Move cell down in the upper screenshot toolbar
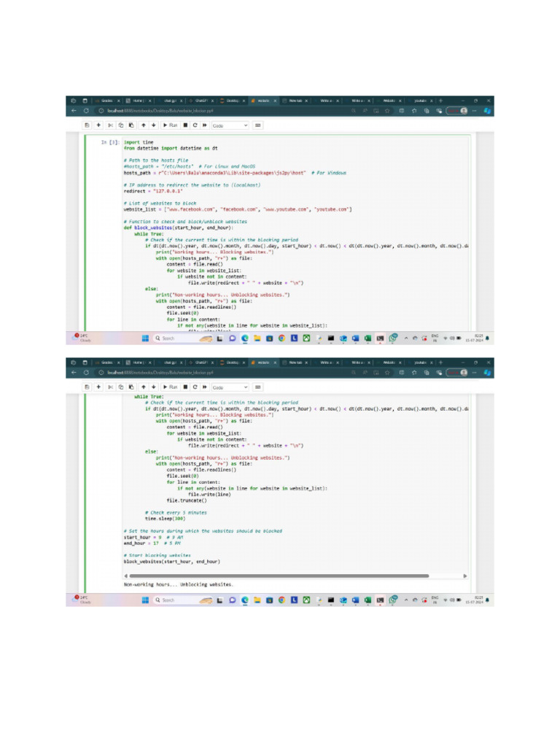560x747 pixels. pyautogui.click(x=153, y=125)
